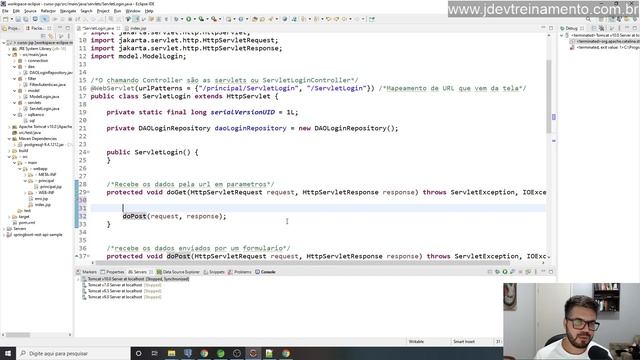Toggle code fold at line 29 doGet
The image size is (640, 360).
89,192
